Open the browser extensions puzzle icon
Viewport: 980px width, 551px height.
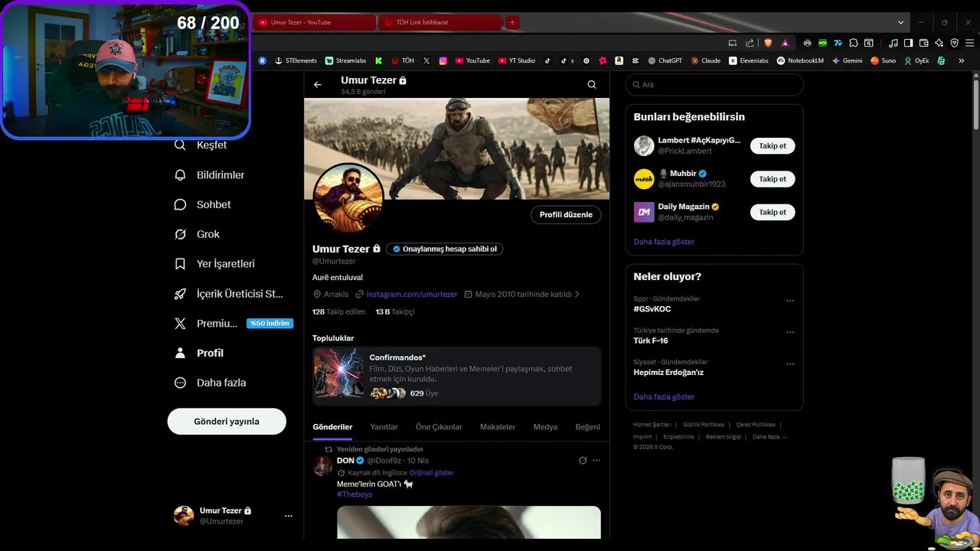(x=854, y=43)
